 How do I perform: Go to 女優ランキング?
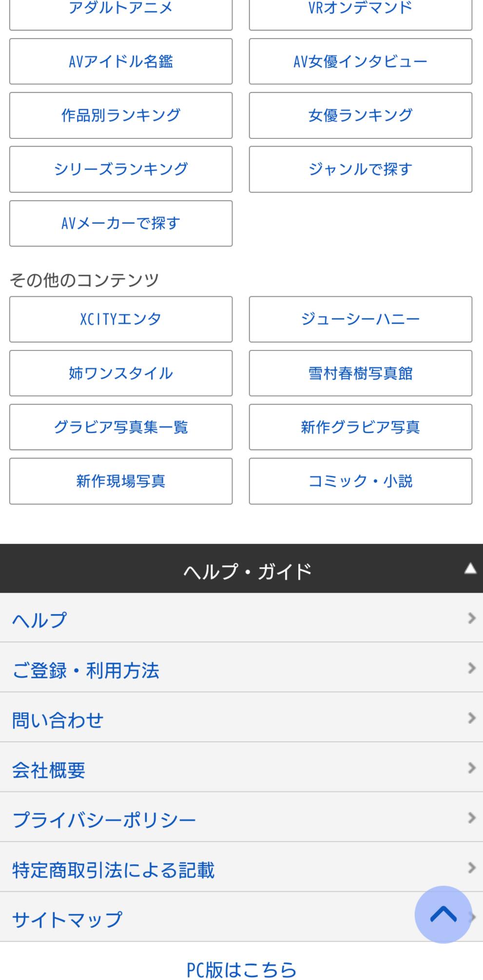point(361,115)
